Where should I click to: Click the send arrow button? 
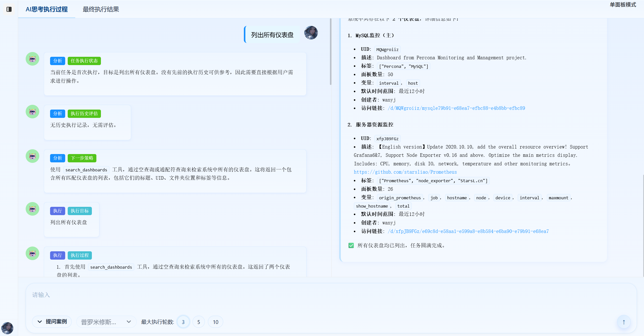[x=624, y=322]
